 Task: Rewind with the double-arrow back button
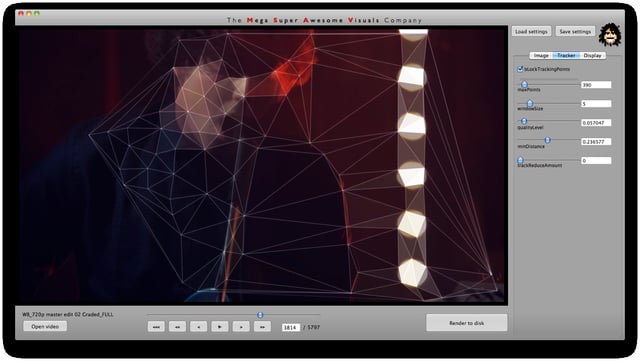(x=177, y=327)
